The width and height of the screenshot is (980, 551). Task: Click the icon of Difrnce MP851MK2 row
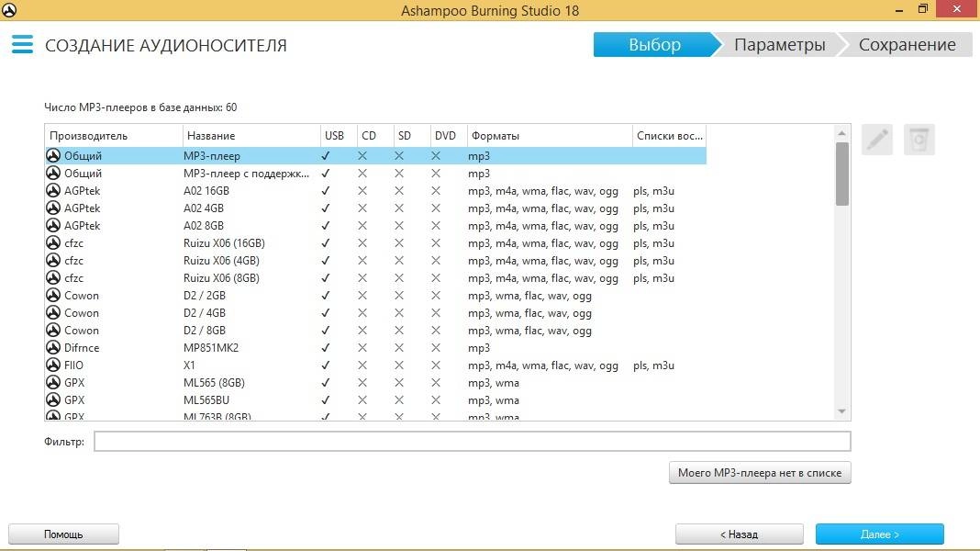click(53, 348)
